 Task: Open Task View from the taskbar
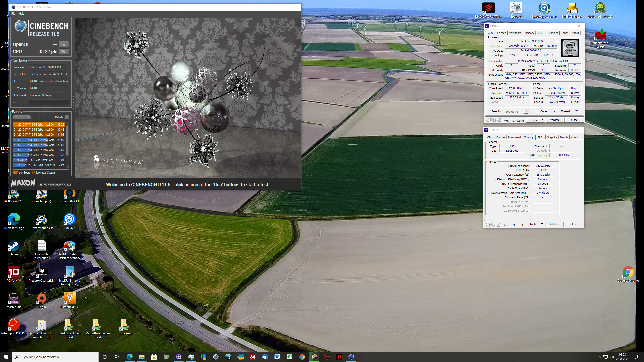(117, 357)
